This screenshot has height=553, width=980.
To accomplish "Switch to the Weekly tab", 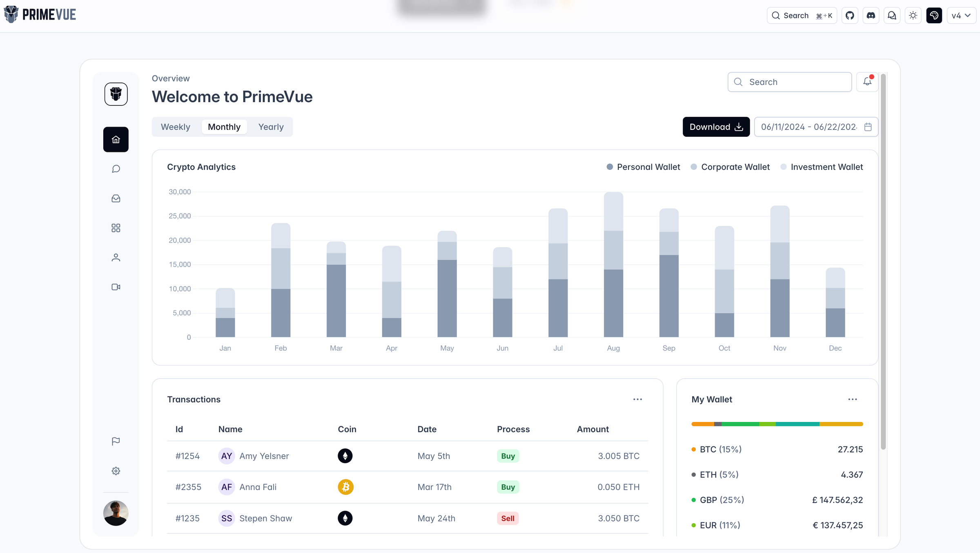I will pyautogui.click(x=175, y=127).
